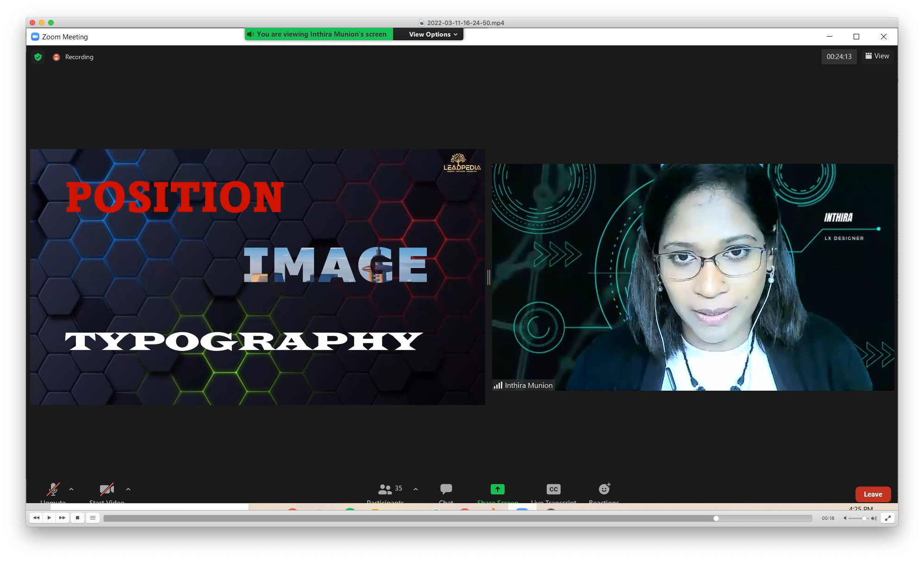Click the green Share Screen icon
This screenshot has width=924, height=561.
coord(497,489)
